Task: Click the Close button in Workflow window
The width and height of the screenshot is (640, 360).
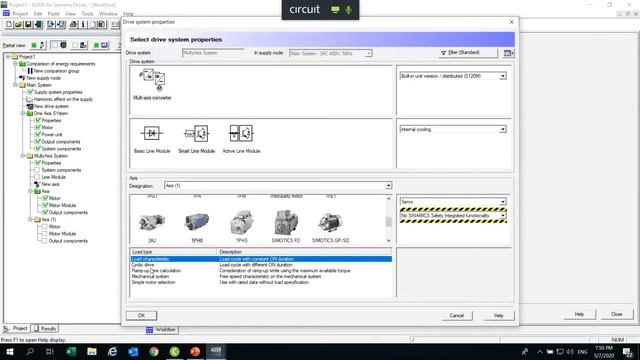Action: 617,314
